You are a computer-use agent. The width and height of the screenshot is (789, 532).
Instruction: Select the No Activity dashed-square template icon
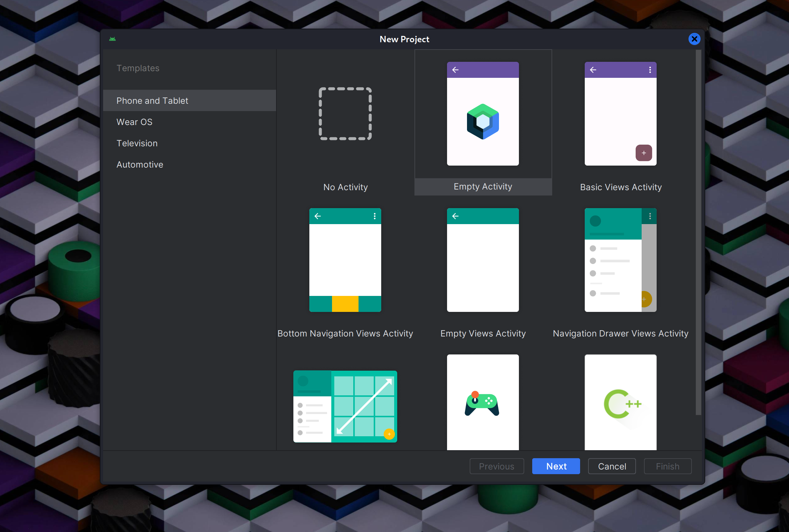[345, 114]
